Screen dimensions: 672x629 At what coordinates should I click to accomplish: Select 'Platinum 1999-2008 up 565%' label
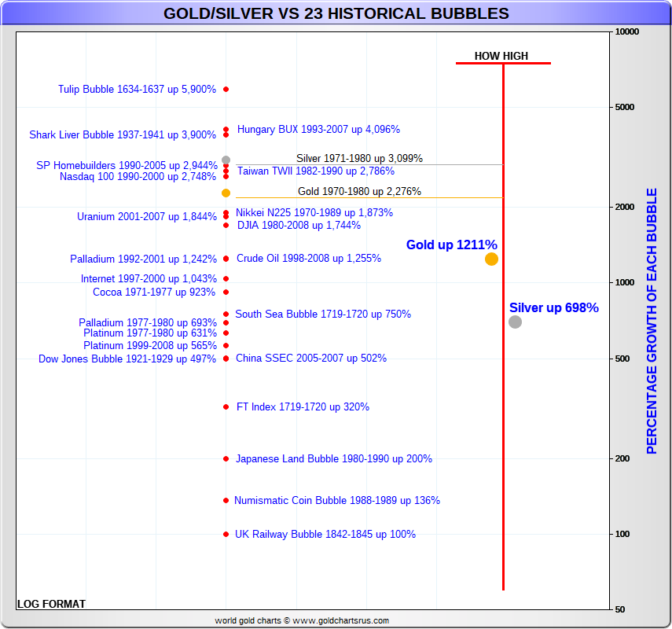150,346
